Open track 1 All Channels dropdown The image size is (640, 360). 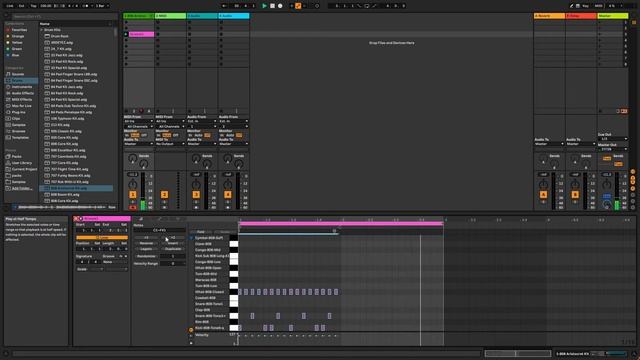139,127
